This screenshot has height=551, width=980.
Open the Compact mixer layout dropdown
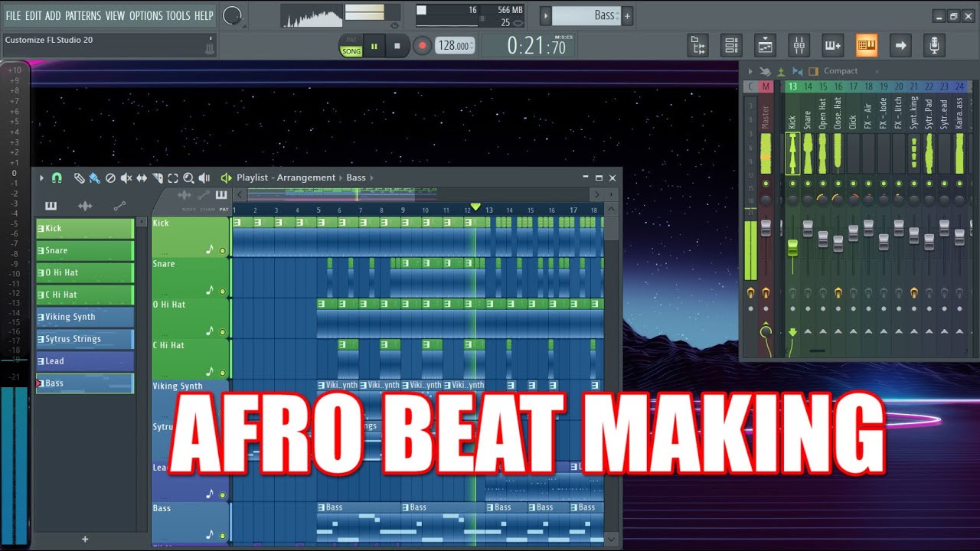point(840,71)
